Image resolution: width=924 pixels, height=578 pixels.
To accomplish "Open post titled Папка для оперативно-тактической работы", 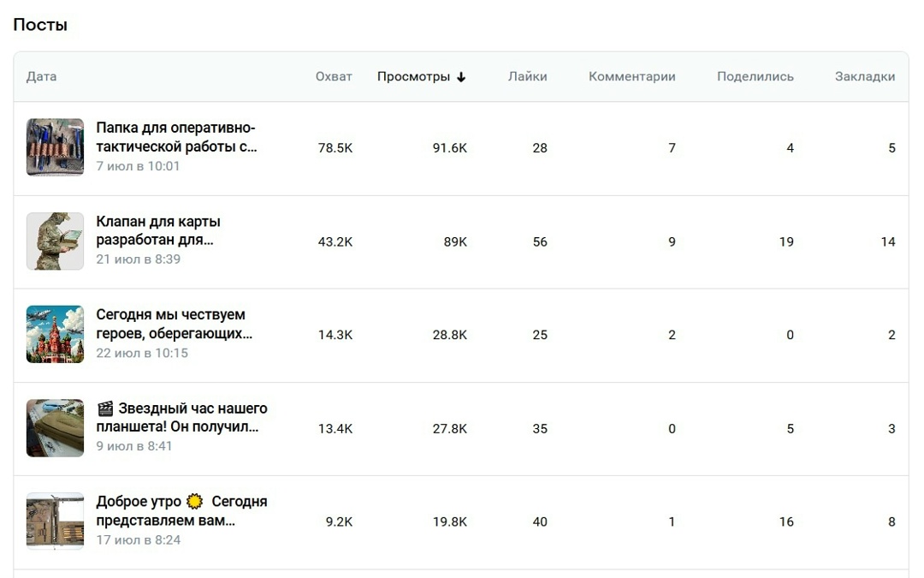I will [x=176, y=137].
